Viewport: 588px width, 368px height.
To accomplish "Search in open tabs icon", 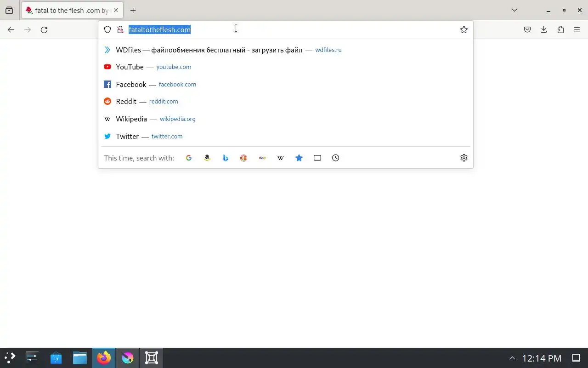I will click(317, 158).
